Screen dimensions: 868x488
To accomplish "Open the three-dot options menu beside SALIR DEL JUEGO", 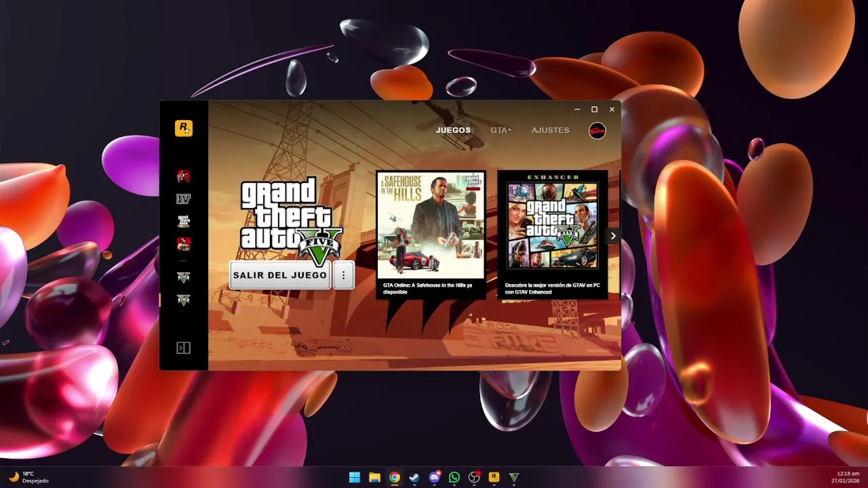I will [344, 276].
